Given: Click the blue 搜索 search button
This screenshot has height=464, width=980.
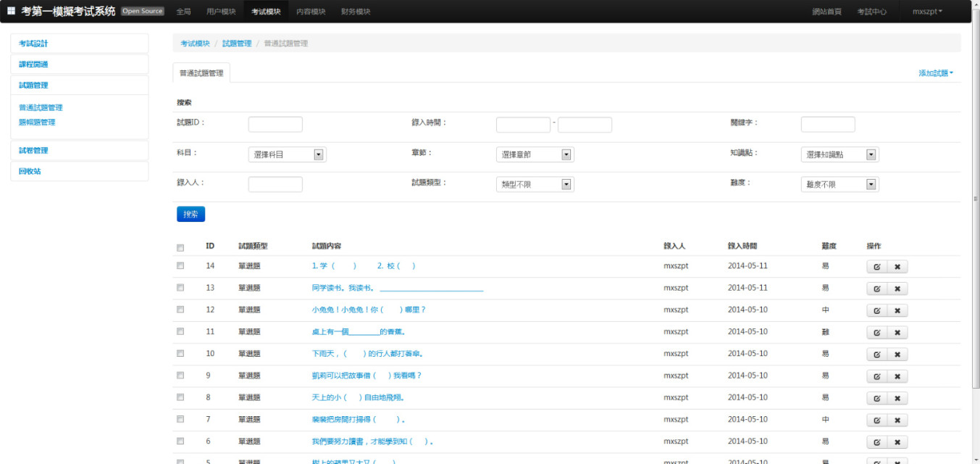Looking at the screenshot, I should click(190, 215).
